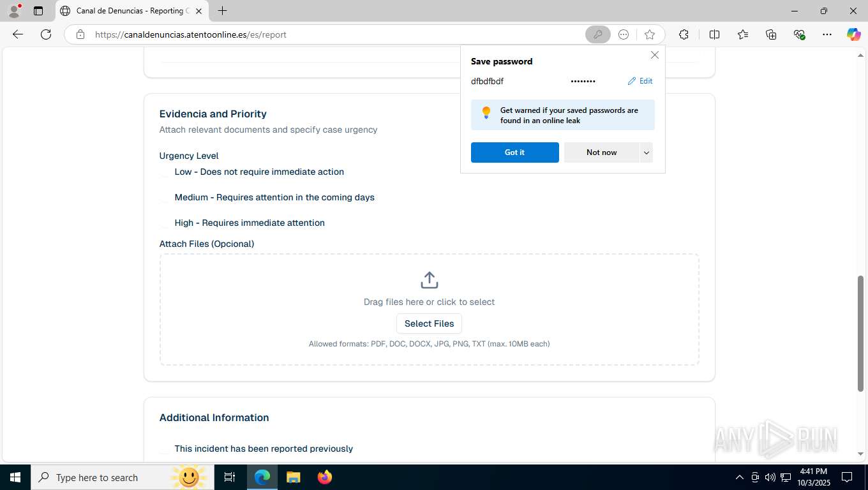Open the tab actions menu icon
Image resolution: width=868 pixels, height=490 pixels.
pyautogui.click(x=38, y=11)
